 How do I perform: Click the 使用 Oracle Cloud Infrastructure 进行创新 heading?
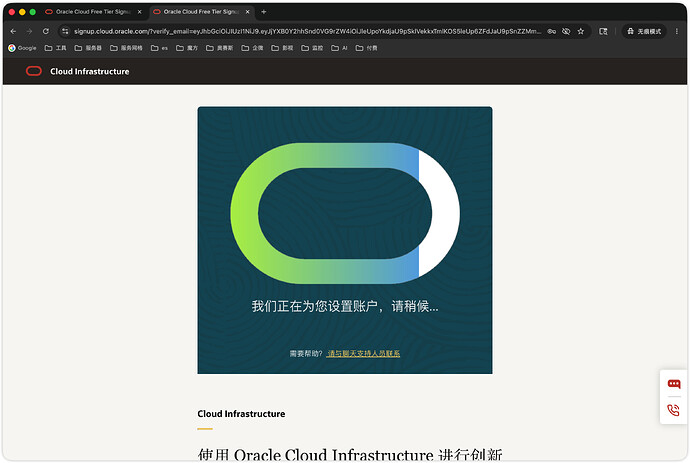pyautogui.click(x=350, y=455)
